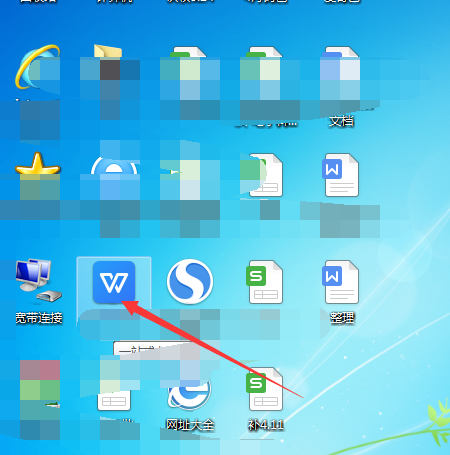Click the 宽带连接 text label
Screen dimensions: 450x455
(x=39, y=318)
